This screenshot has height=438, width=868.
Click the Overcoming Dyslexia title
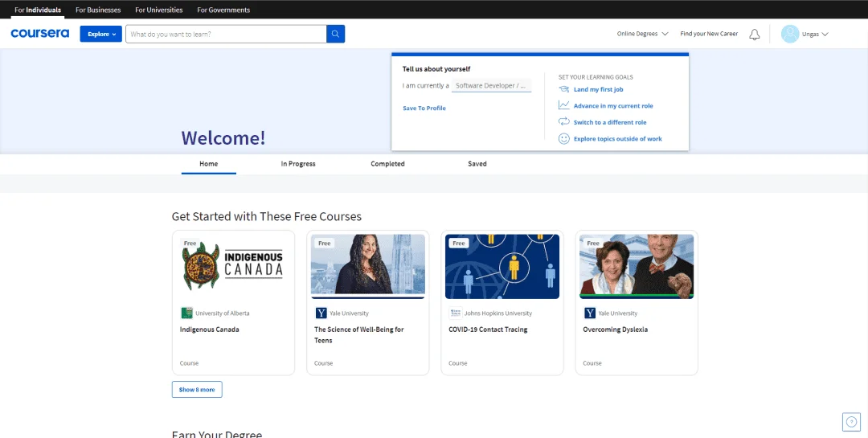615,330
